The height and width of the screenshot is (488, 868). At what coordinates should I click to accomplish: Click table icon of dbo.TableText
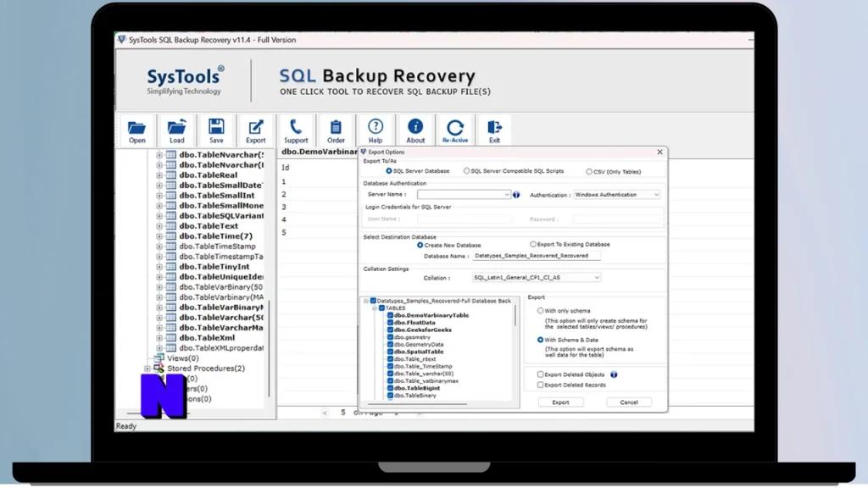[x=171, y=225]
